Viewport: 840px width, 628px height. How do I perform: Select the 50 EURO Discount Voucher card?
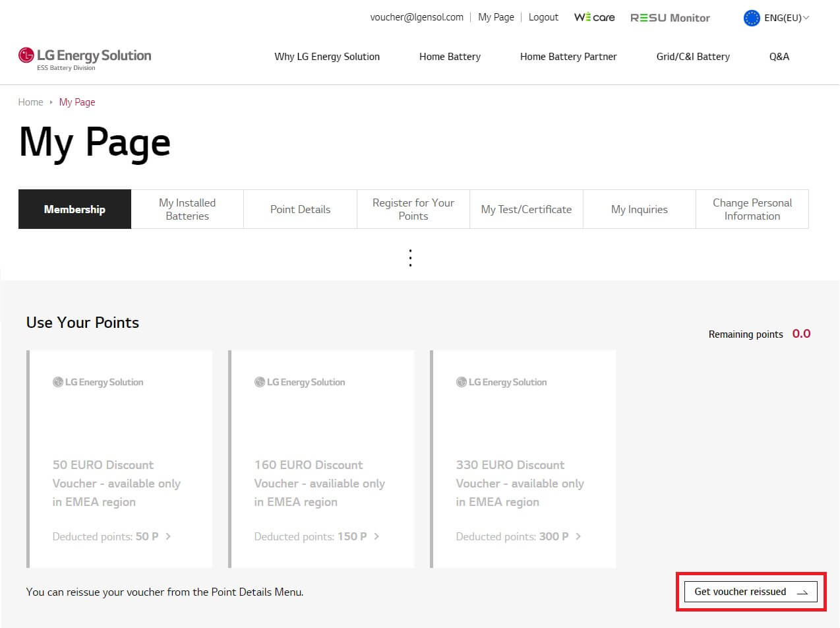point(119,458)
